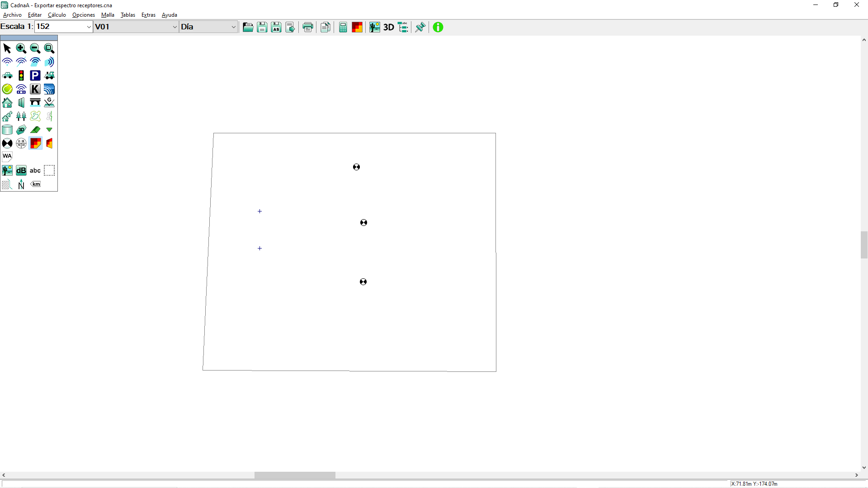The width and height of the screenshot is (868, 488).
Task: Open file with the folder icon
Action: click(248, 27)
